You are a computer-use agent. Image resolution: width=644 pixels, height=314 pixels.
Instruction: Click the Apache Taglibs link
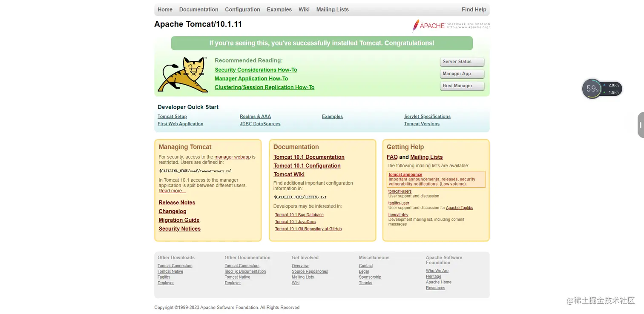click(460, 208)
